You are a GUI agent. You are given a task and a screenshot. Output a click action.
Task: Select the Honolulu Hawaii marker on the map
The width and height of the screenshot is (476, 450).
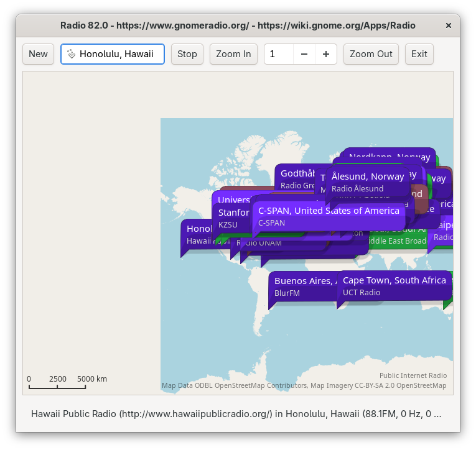pyautogui.click(x=197, y=235)
